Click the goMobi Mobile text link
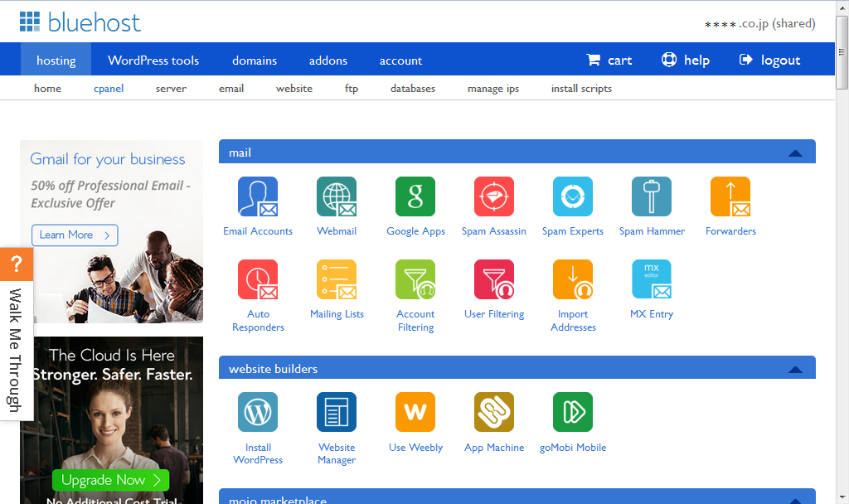Screen dimensions: 849x504 coord(573,448)
